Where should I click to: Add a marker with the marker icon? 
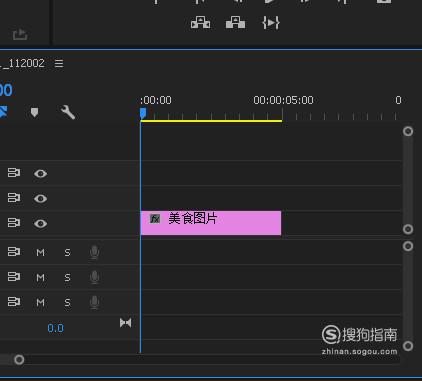point(34,112)
